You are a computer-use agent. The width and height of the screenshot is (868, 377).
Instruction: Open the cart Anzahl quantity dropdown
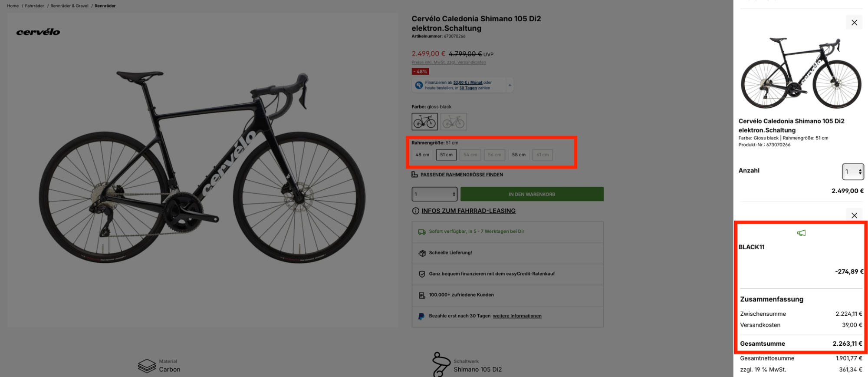[853, 172]
